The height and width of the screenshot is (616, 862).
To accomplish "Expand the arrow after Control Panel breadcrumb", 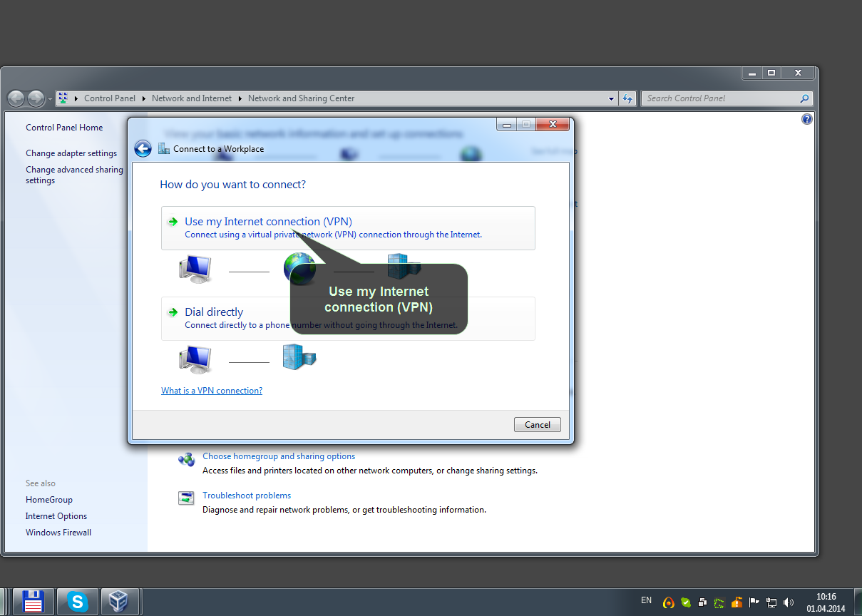I will coord(143,98).
